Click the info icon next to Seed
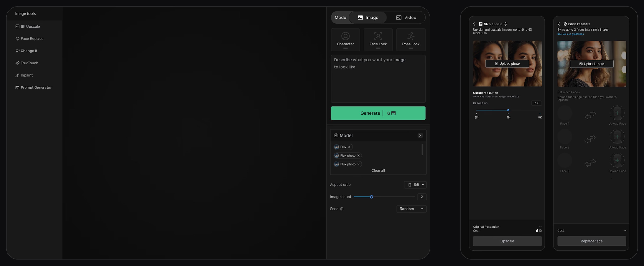The height and width of the screenshot is (266, 644). [x=342, y=209]
